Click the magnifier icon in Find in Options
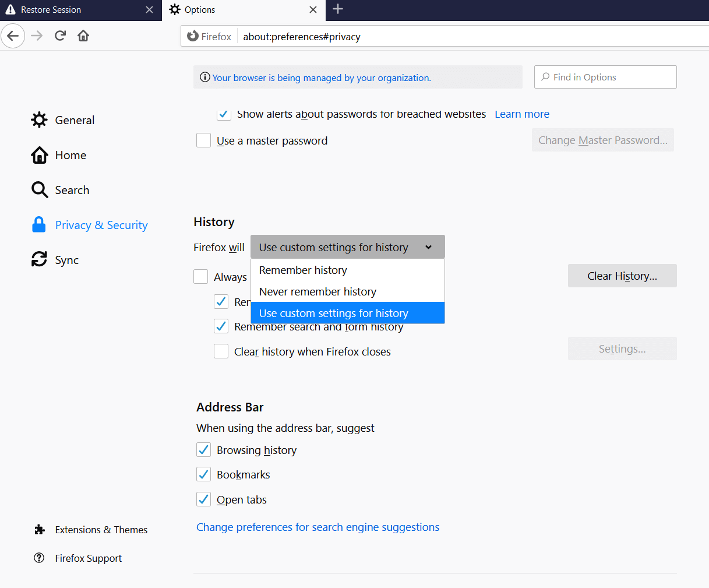Image resolution: width=709 pixels, height=588 pixels. click(x=545, y=77)
